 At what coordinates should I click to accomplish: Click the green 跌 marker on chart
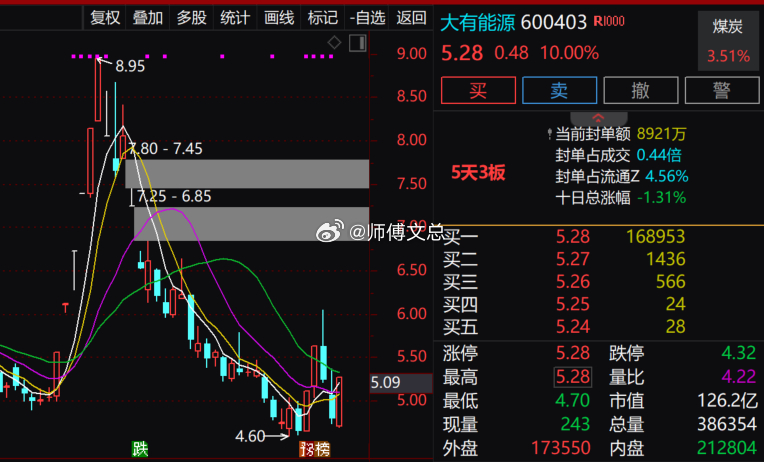(140, 448)
